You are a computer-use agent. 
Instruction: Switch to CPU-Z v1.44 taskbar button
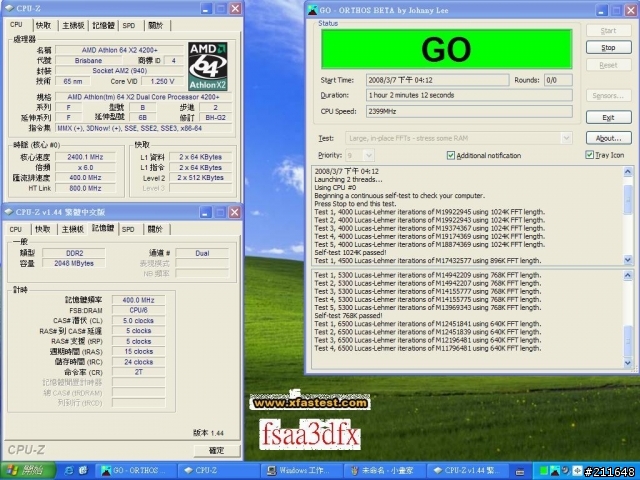point(467,471)
